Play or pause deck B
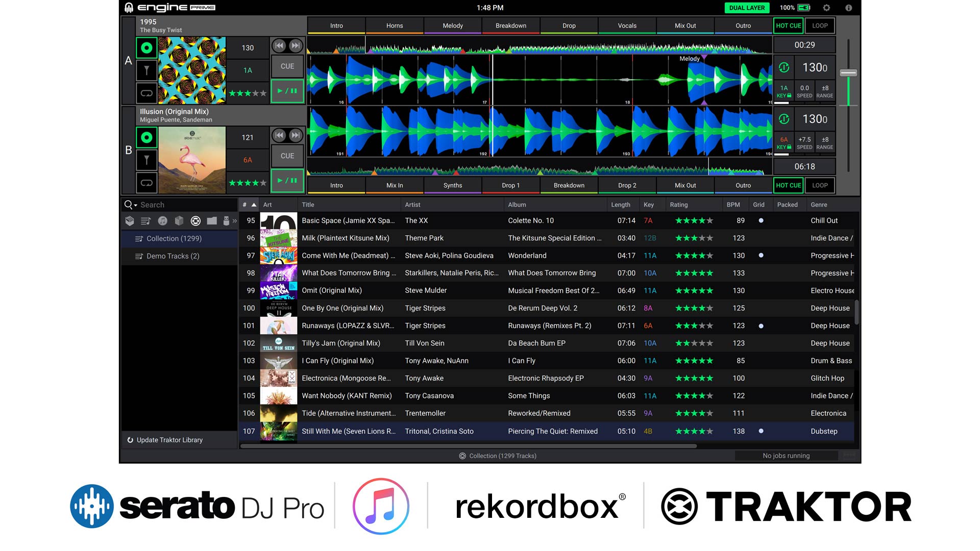 [287, 181]
